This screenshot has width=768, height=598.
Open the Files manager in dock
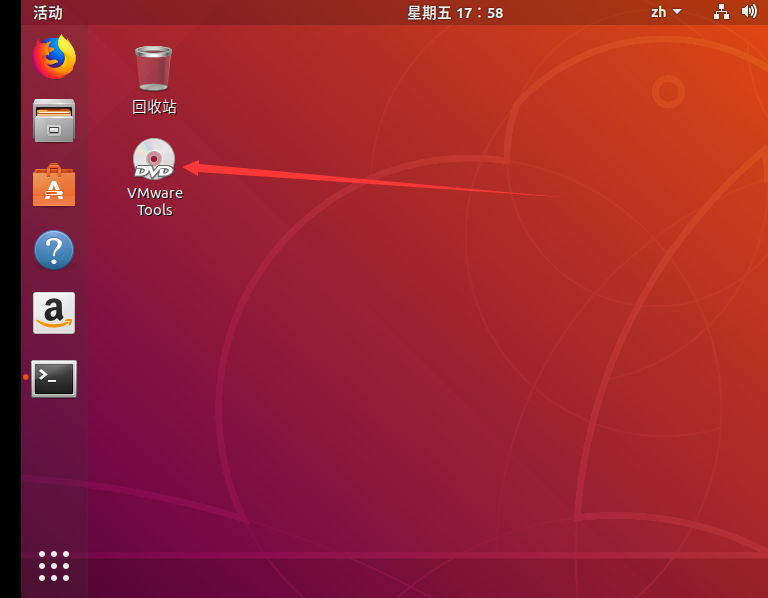tap(54, 120)
